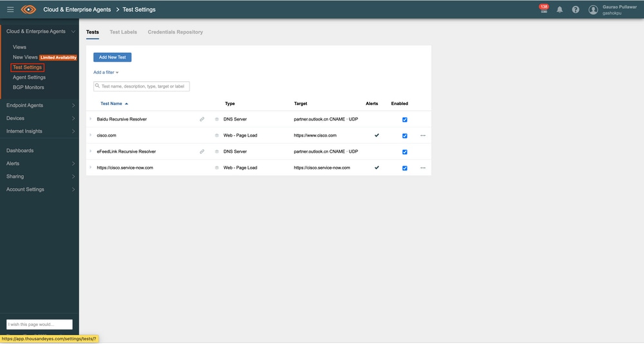644x344 pixels.
Task: Click the Gaurao Pullawar account name
Action: 620,7
